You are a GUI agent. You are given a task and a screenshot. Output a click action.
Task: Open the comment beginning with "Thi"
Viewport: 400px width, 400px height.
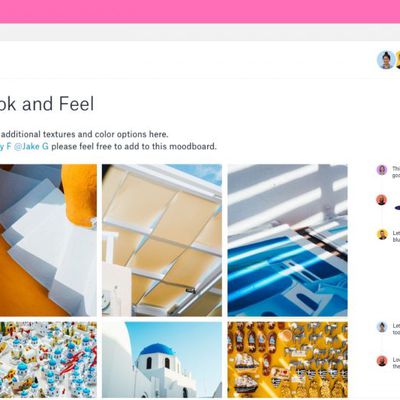point(396,172)
